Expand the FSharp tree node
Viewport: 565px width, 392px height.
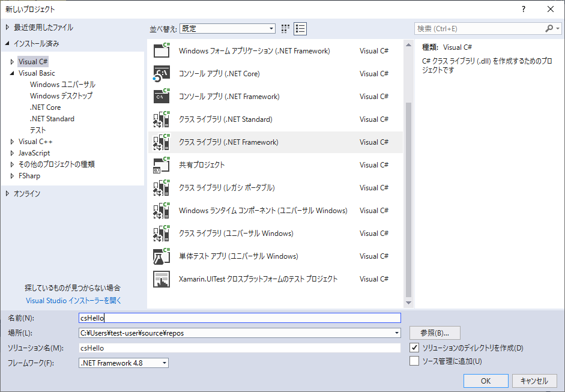pos(12,176)
